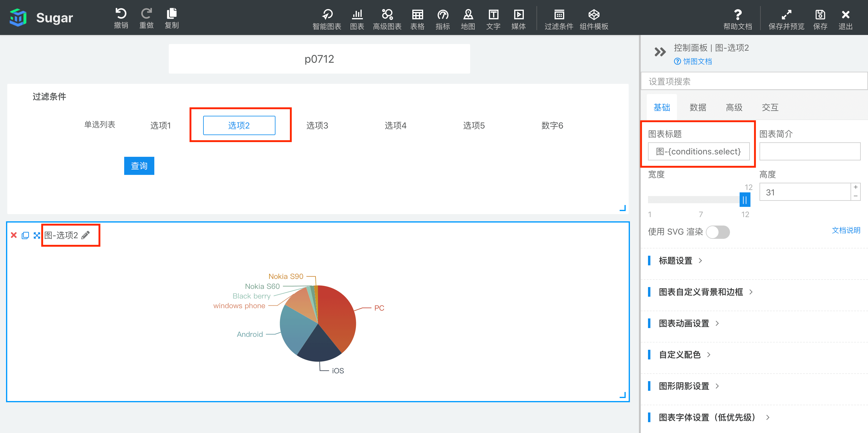Image resolution: width=868 pixels, height=433 pixels.
Task: Switch to 高级 tab
Action: click(734, 107)
